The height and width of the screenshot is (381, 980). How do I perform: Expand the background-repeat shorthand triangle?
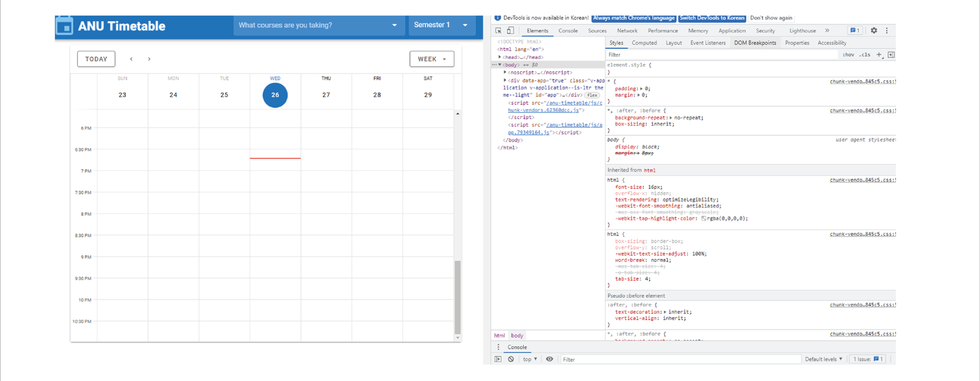[671, 118]
